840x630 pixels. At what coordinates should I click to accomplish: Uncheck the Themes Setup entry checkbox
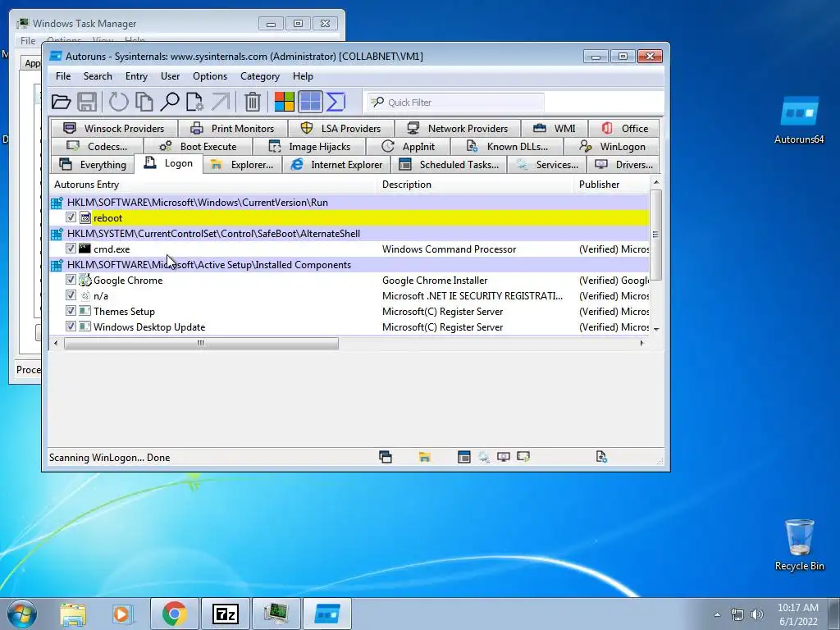(x=71, y=311)
